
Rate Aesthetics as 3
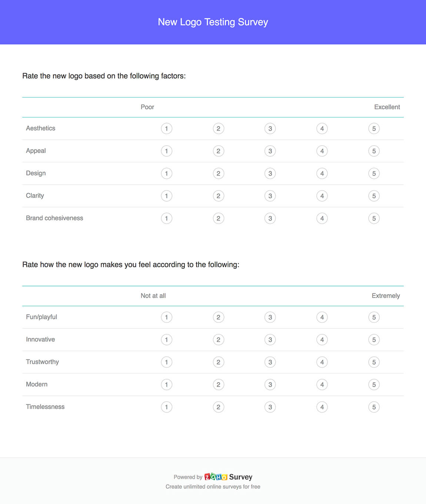[270, 129]
